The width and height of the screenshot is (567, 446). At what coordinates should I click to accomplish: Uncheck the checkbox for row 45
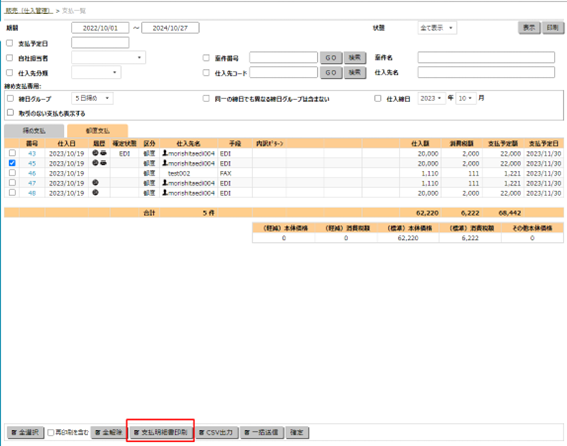[12, 163]
